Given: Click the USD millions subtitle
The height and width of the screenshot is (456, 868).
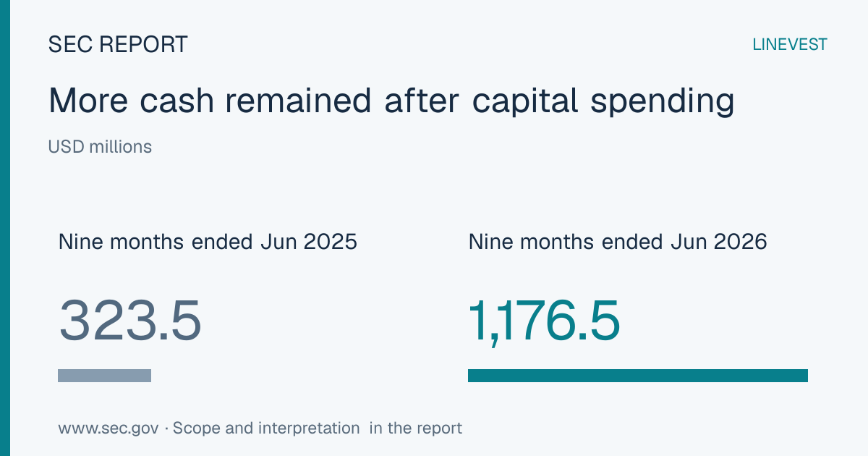Looking at the screenshot, I should coord(100,147).
